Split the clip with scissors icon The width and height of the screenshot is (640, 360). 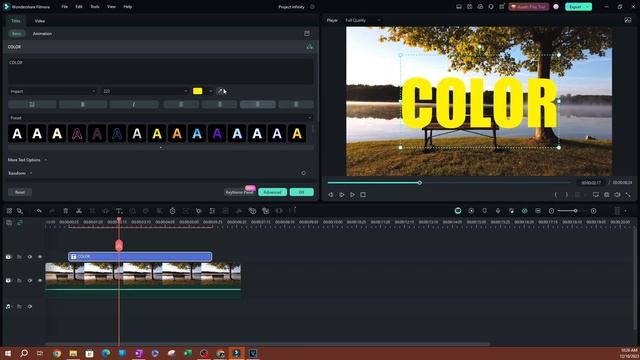[79, 211]
